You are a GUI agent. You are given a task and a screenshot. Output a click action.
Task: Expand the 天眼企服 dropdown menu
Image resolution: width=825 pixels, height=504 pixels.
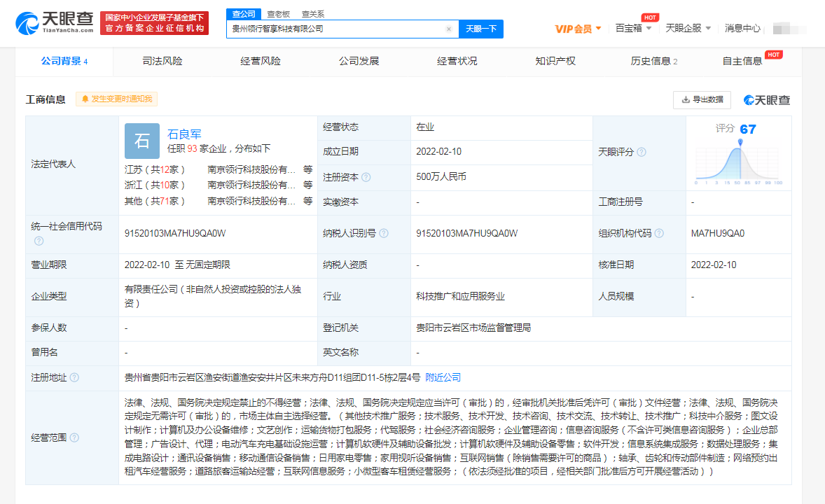coord(688,29)
